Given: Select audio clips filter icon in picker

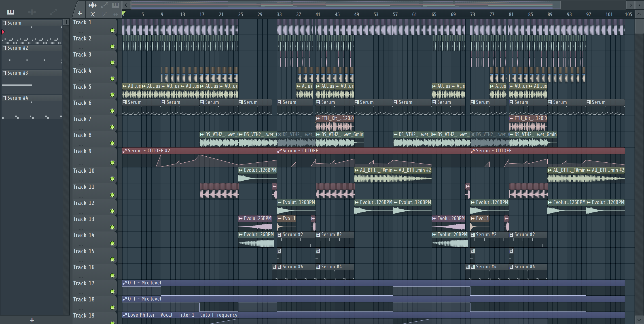Looking at the screenshot, I should click(x=32, y=12).
